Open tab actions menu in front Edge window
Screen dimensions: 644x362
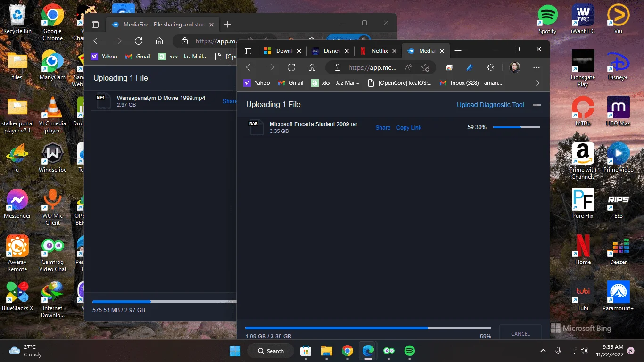[248, 50]
